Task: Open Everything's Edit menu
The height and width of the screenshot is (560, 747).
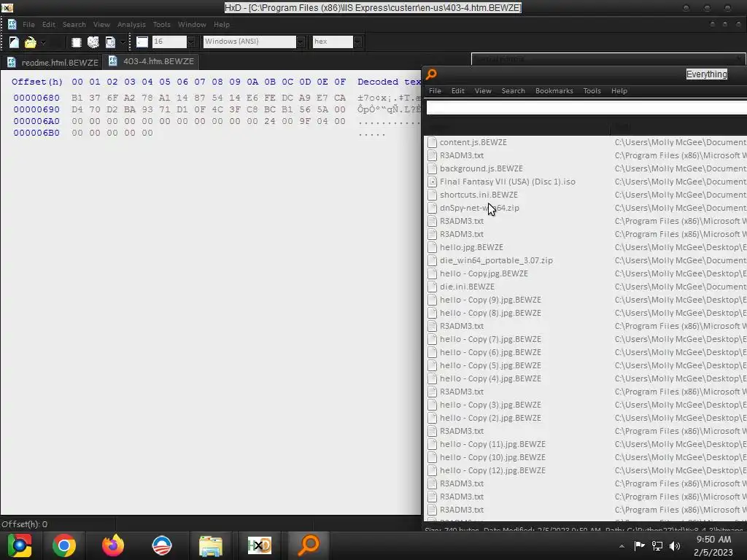Action: click(x=458, y=90)
